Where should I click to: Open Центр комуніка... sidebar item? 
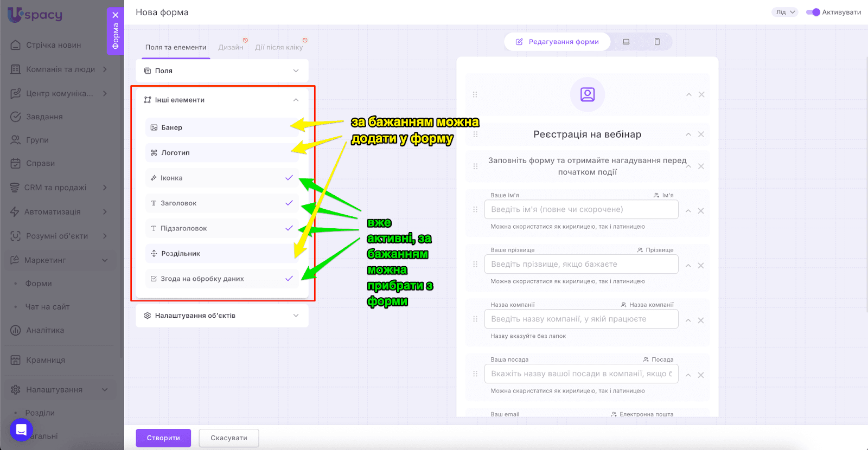point(59,93)
